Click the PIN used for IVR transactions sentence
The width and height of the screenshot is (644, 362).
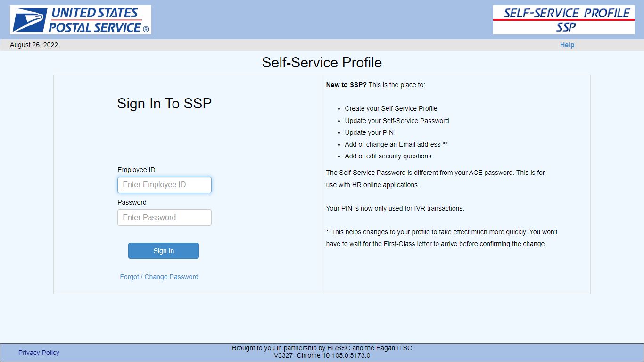point(395,208)
